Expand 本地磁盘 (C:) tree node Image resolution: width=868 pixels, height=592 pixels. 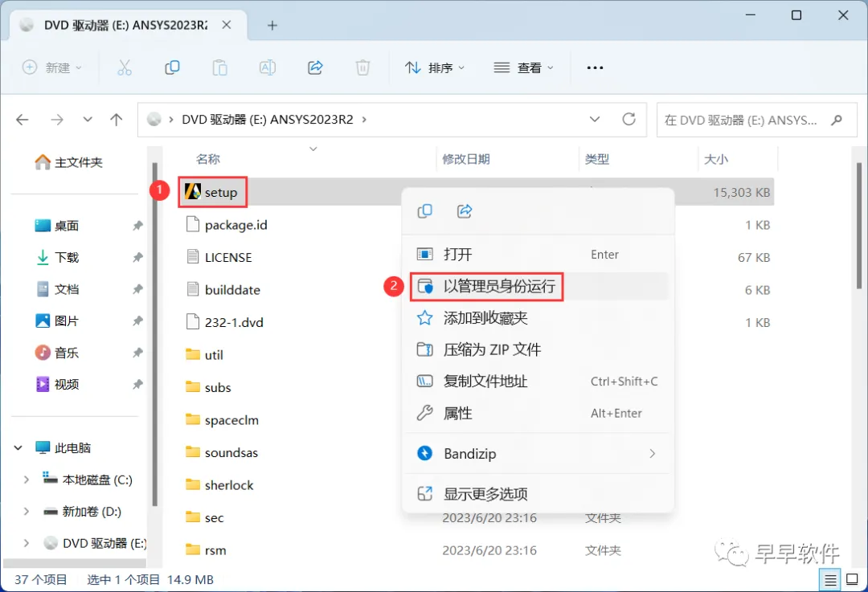(x=26, y=480)
